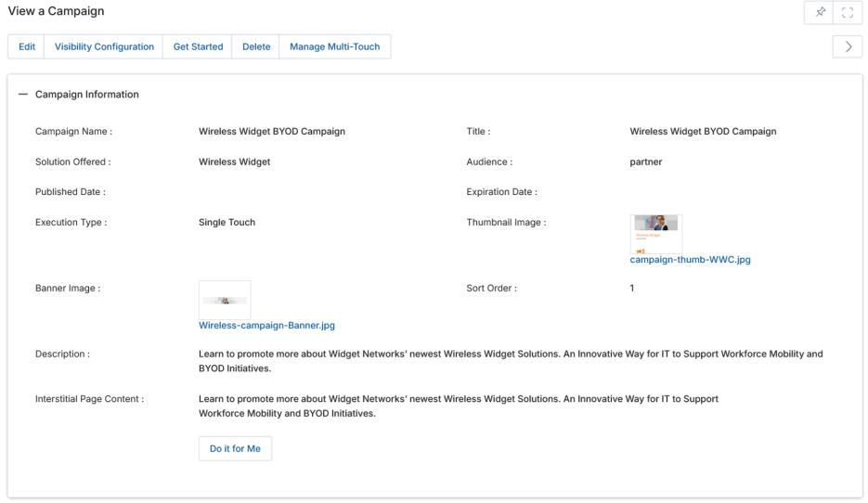The height and width of the screenshot is (503, 868).
Task: Click the Title label
Action: [478, 131]
